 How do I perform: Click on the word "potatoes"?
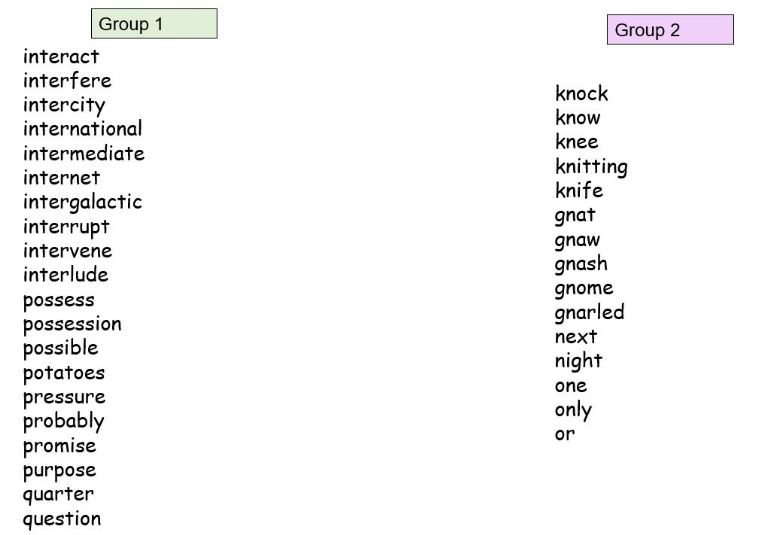coord(64,373)
